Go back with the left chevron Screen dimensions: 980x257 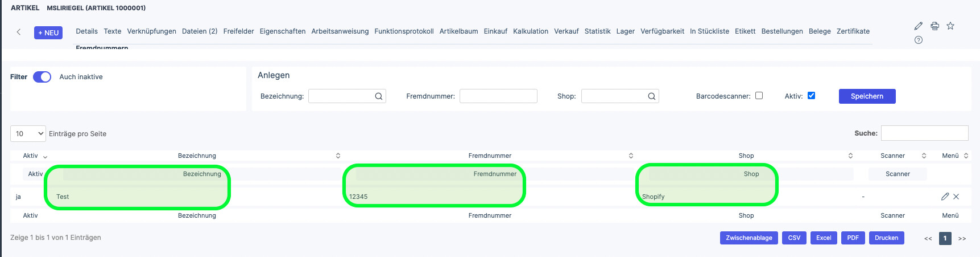point(19,32)
